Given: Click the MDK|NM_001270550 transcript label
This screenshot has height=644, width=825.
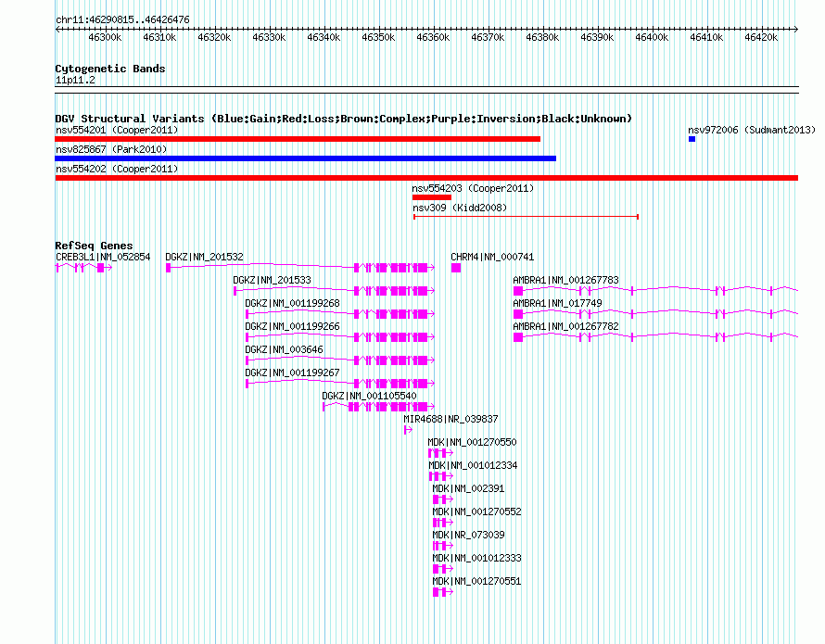Looking at the screenshot, I should tap(472, 442).
